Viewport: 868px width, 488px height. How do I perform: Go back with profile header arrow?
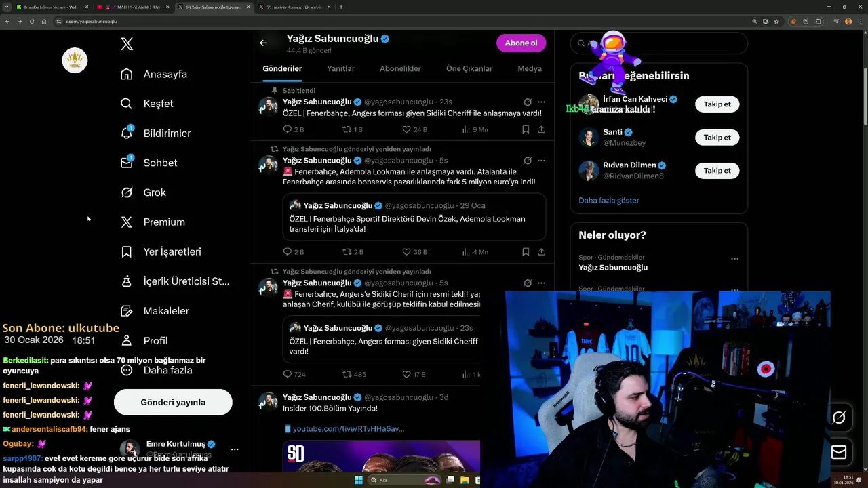coord(264,43)
